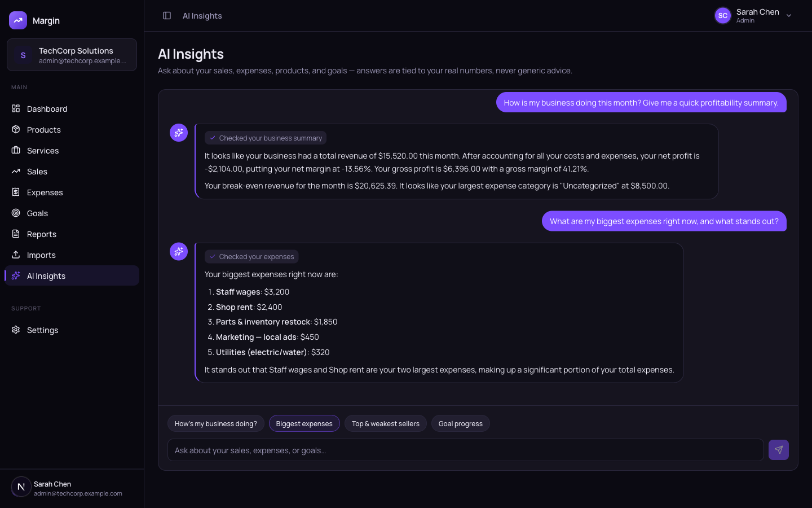The width and height of the screenshot is (812, 508).
Task: Click the "Goal progress" suggestion chip
Action: pyautogui.click(x=461, y=423)
